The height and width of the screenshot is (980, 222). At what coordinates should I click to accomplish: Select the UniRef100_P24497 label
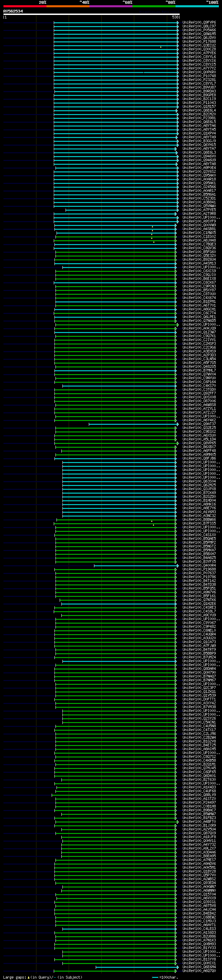point(199,802)
